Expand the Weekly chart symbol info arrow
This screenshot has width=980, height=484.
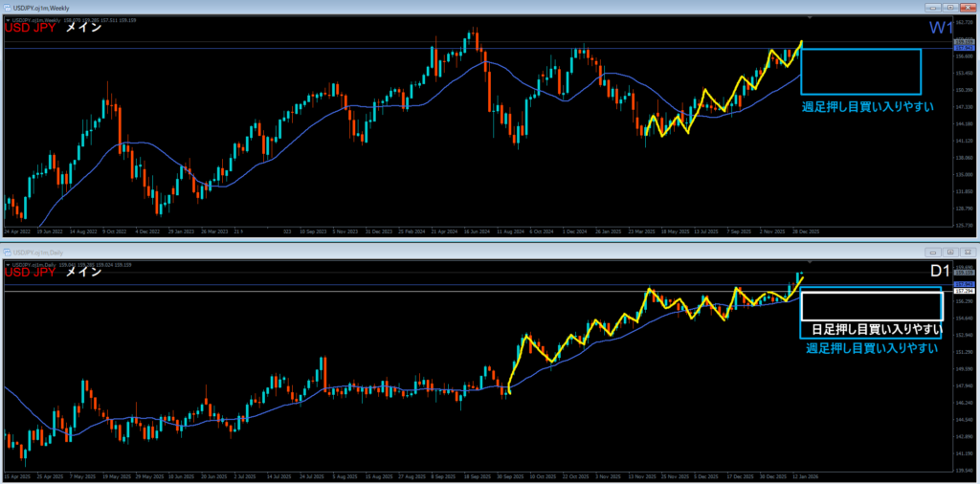[x=8, y=20]
